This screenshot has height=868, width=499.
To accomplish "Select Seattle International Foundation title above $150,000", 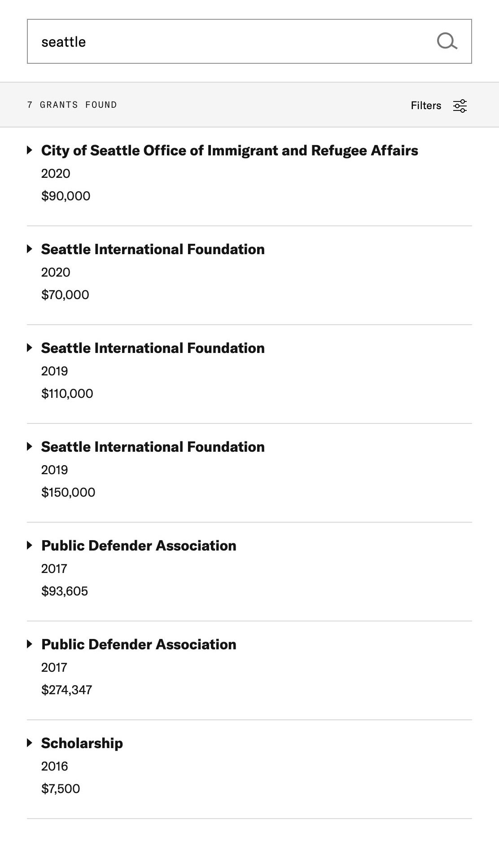I will (153, 447).
